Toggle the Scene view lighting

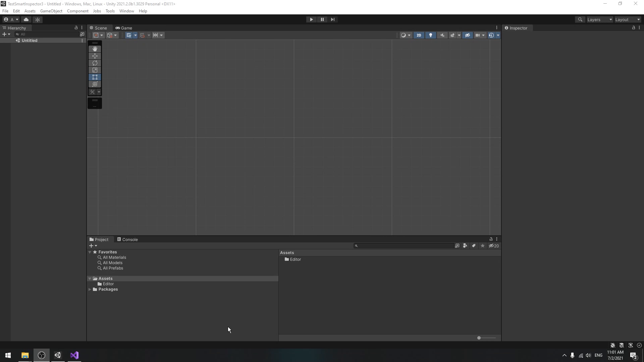tap(430, 35)
